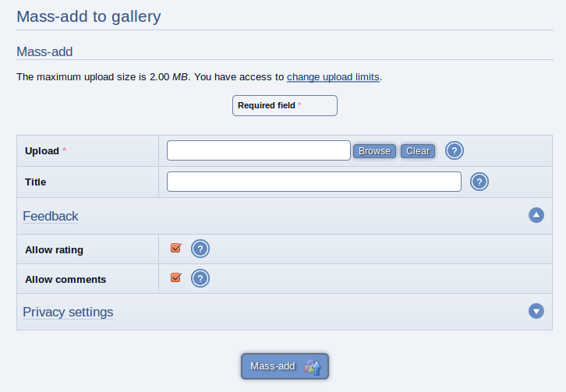
Task: Open the change upload limits link
Action: [333, 77]
